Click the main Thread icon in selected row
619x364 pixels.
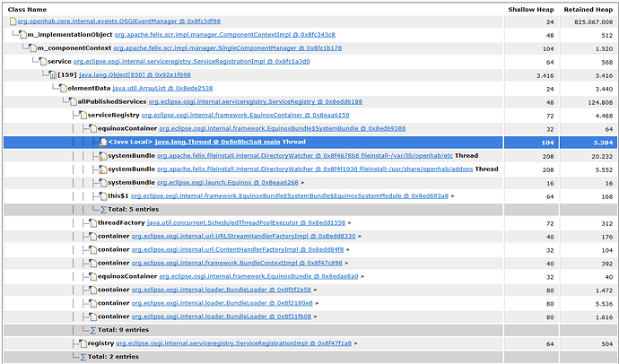(x=103, y=142)
